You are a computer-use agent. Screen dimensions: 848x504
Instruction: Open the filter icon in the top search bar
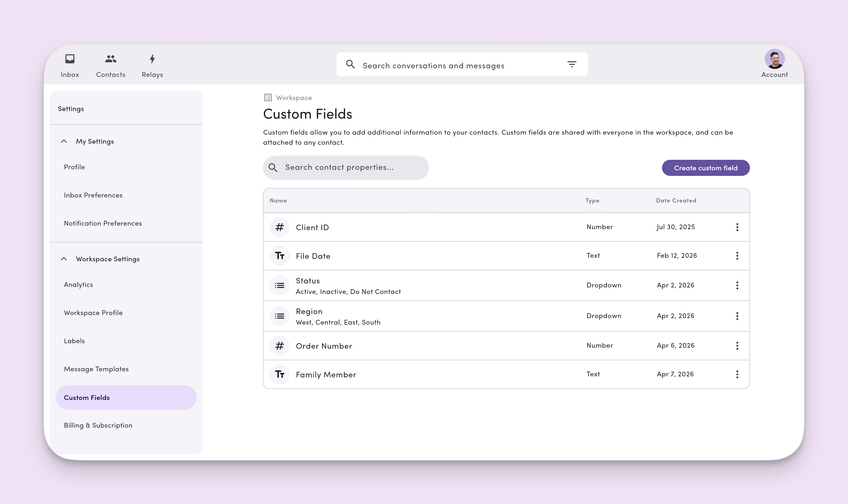click(x=572, y=64)
